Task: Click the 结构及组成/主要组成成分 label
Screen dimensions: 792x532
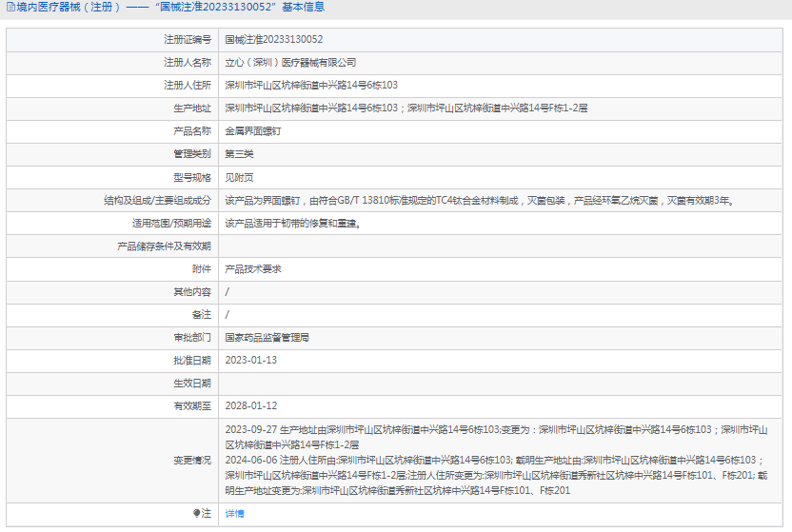Action: click(158, 201)
